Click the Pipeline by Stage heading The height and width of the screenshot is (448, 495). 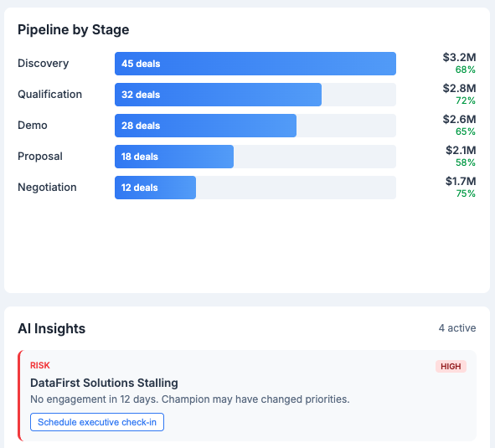point(73,29)
